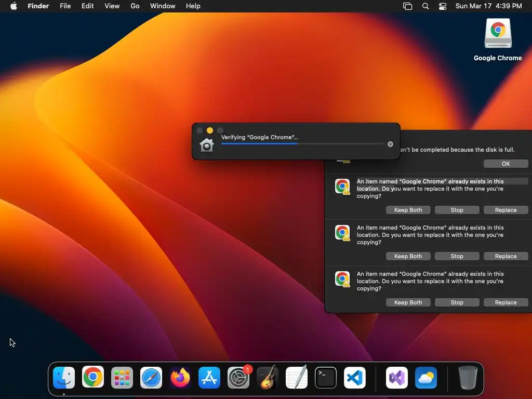This screenshot has width=532, height=399.
Task: Open the Go menu
Action: click(135, 6)
